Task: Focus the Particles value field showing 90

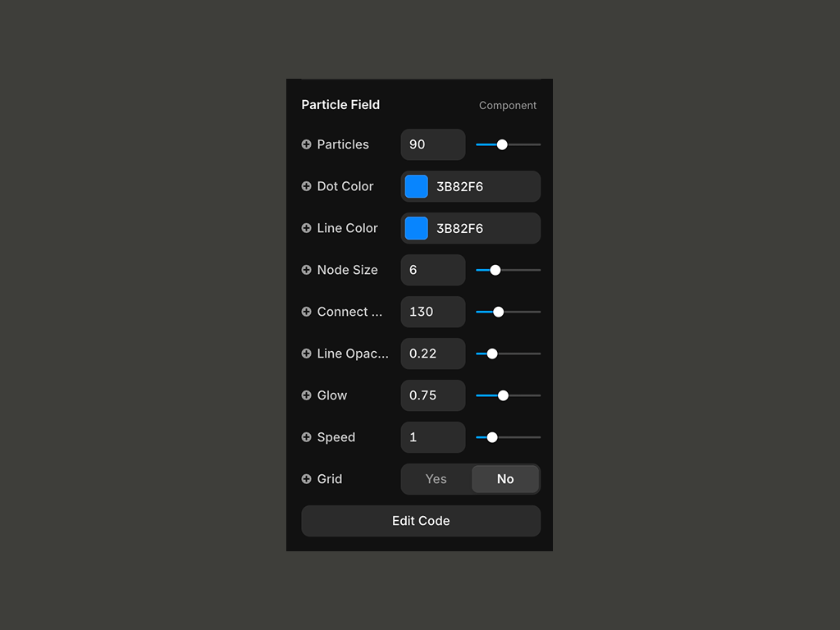Action: [432, 144]
